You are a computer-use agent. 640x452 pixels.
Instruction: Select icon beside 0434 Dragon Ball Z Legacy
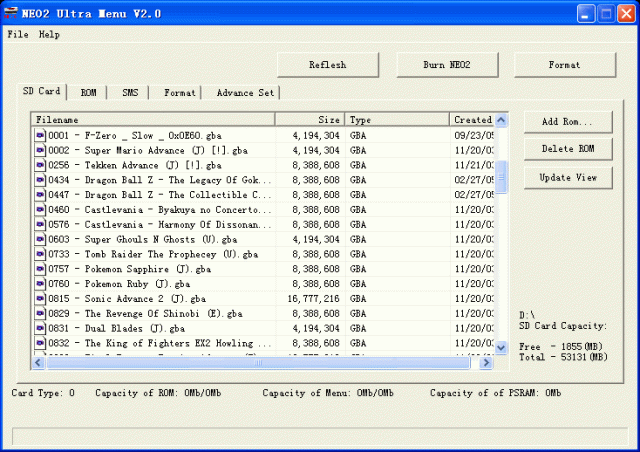40,180
